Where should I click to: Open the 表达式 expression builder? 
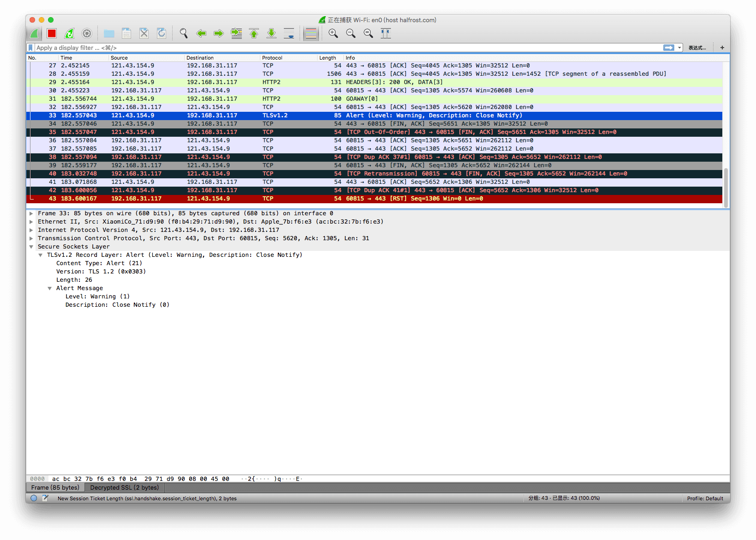697,48
